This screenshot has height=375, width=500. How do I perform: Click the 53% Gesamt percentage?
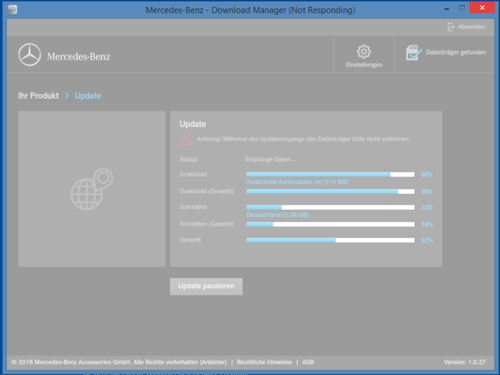pos(427,240)
